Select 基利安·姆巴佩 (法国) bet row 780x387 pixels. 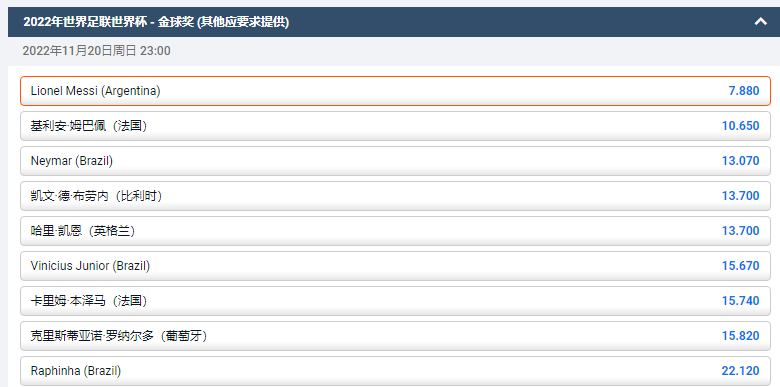click(x=395, y=126)
